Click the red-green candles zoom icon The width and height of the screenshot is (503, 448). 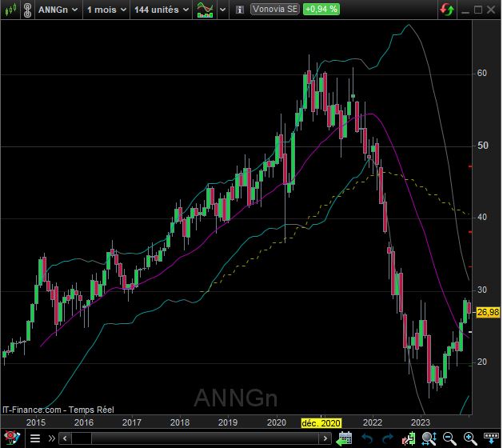(409, 438)
